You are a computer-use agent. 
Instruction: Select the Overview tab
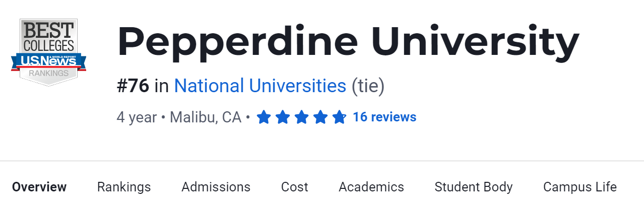point(39,187)
